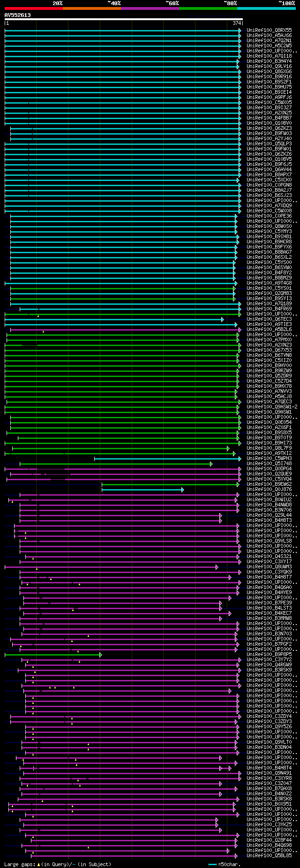Select hit label UniRef100_C3YKZ5
This screenshot has height=868, width=300.
pyautogui.click(x=269, y=825)
